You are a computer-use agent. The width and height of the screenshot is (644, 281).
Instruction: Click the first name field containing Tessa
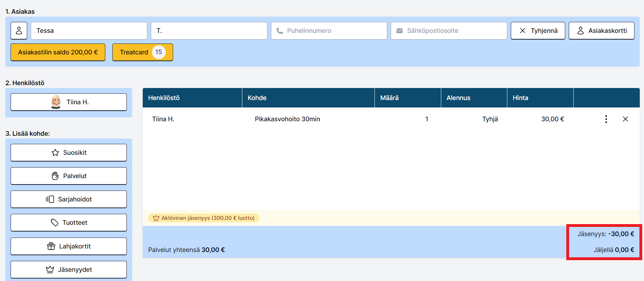[x=89, y=31]
